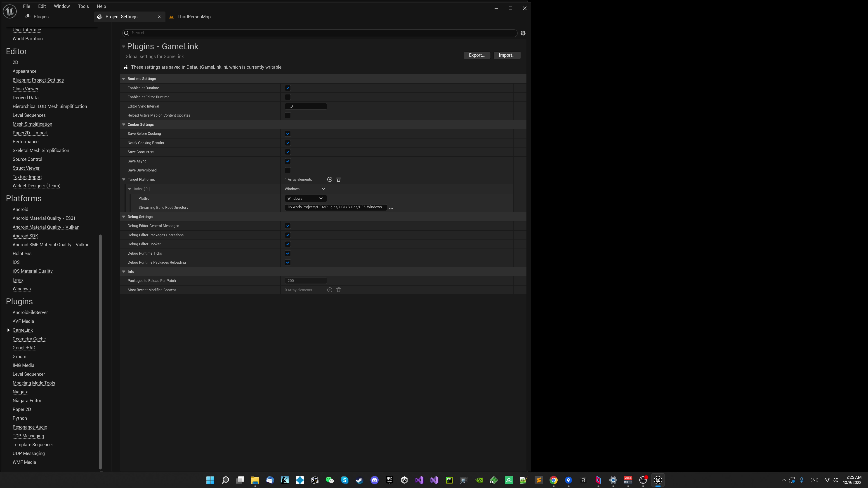Open WeChat from the taskbar
Viewport: 868px width, 488px height.
pos(330,480)
